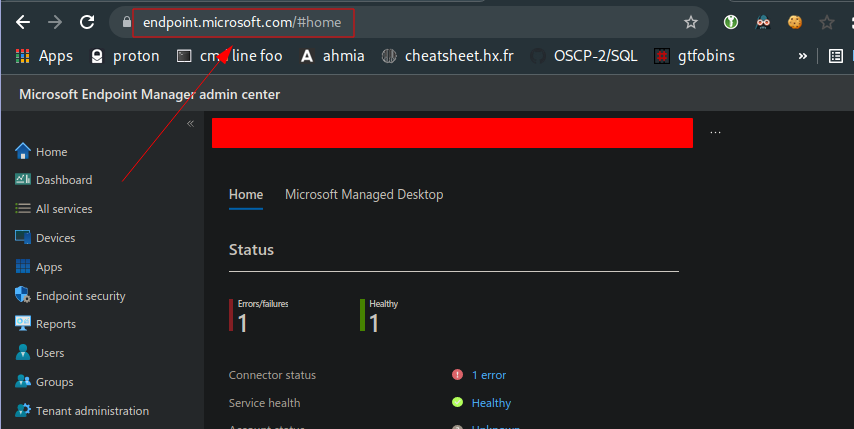Open the cmd line foo bookmark

point(230,56)
